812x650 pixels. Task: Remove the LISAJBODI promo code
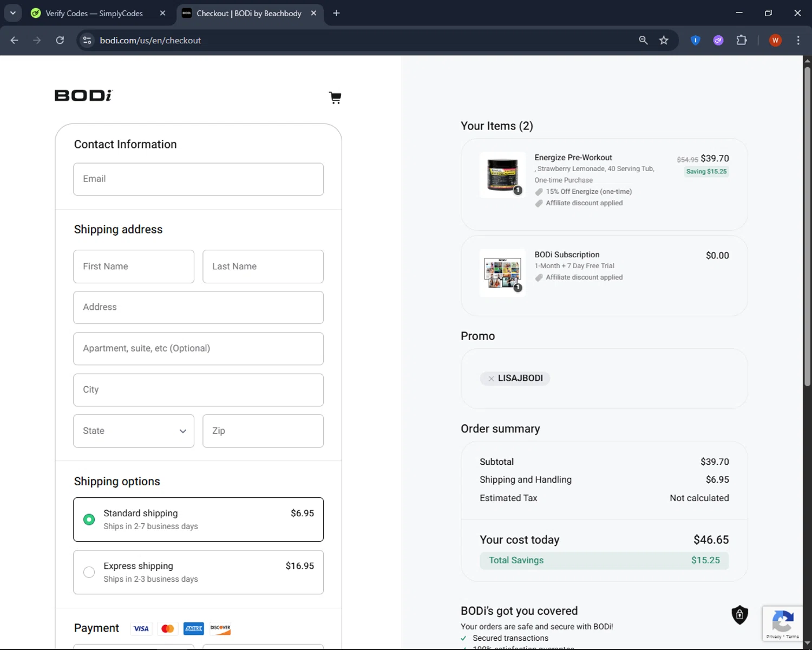click(x=491, y=379)
